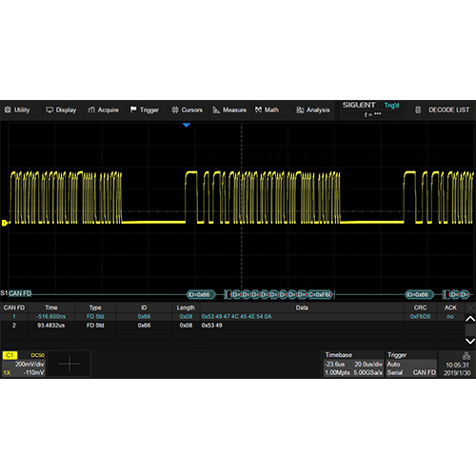Image resolution: width=476 pixels, height=476 pixels.
Task: Open the DECODE LIST panel
Action: (442, 109)
